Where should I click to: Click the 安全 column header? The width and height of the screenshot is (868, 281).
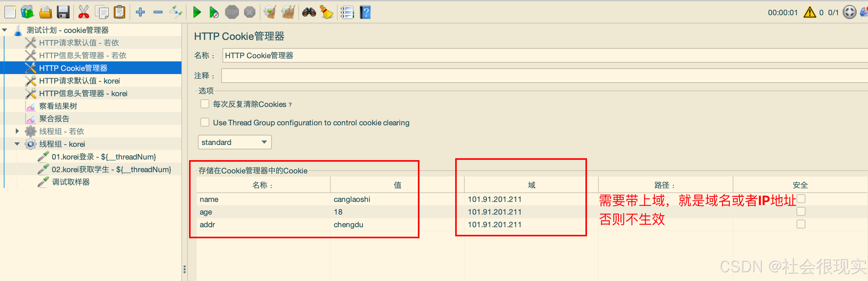pos(800,185)
